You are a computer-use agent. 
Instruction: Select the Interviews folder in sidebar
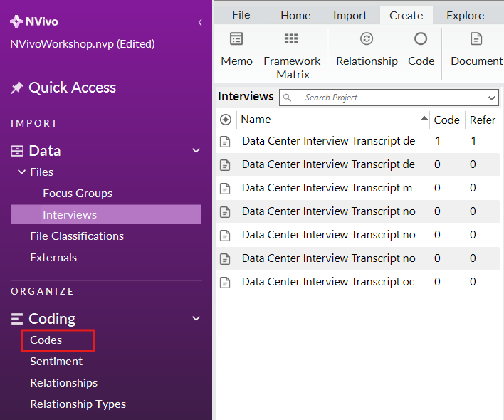pyautogui.click(x=106, y=214)
